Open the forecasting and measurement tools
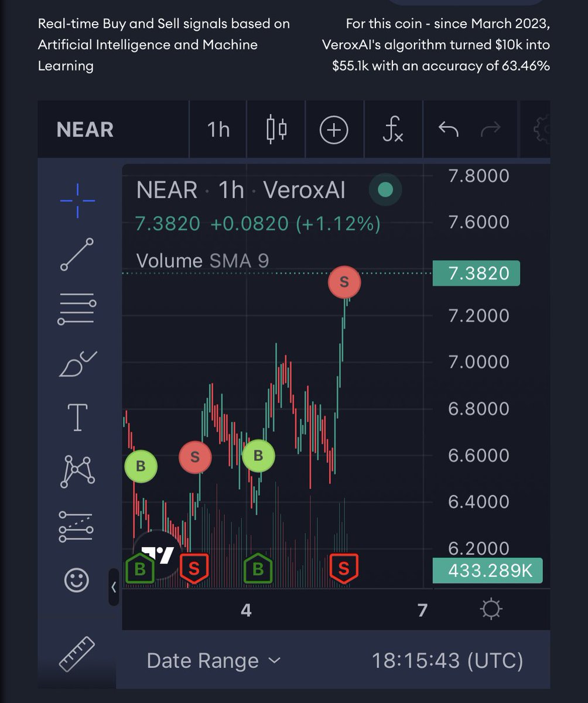 click(76, 526)
